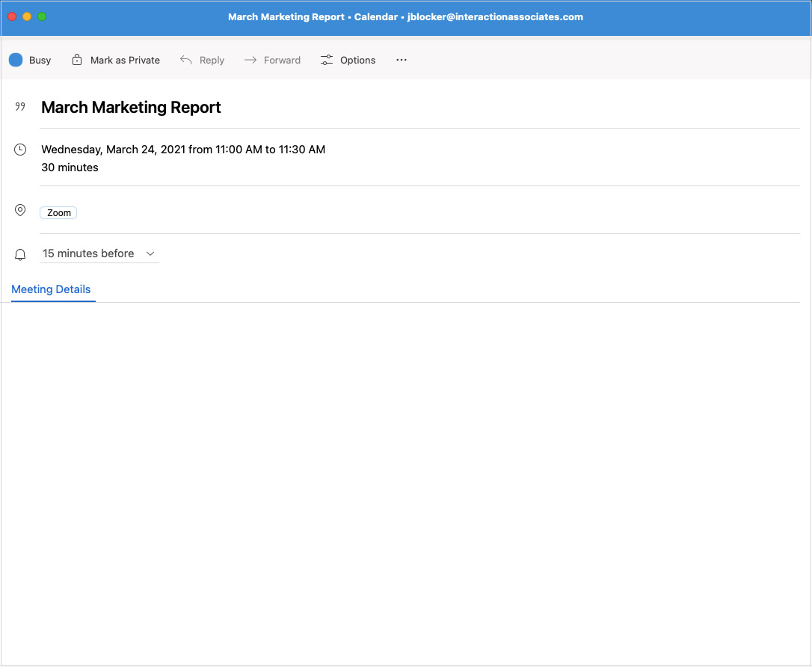Enter full screen with the green button
The height and width of the screenshot is (667, 812).
click(x=42, y=16)
